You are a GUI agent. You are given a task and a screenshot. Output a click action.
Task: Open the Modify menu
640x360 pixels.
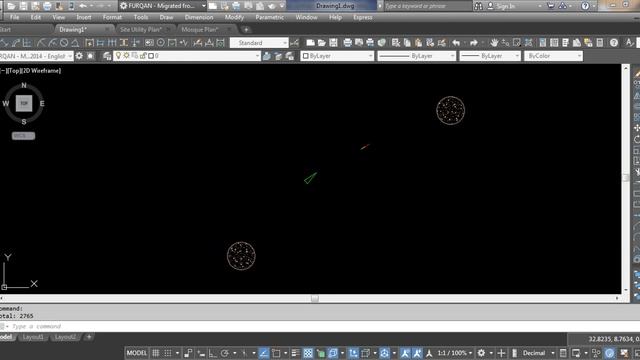coord(234,17)
